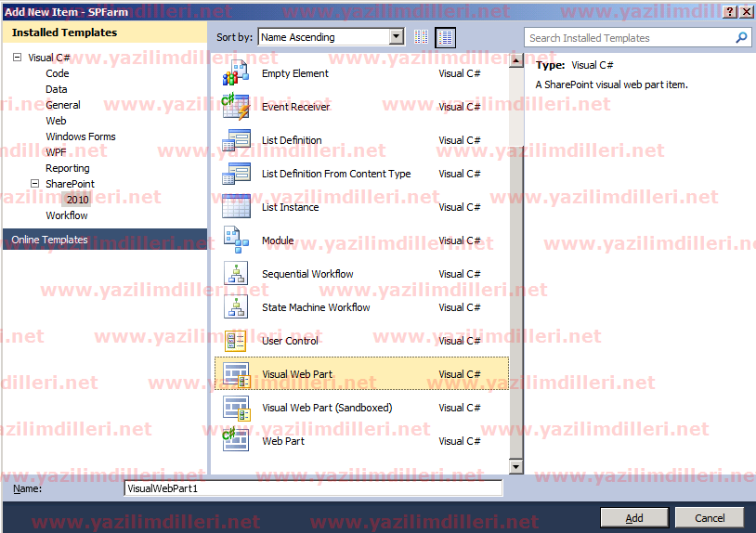Switch to small icons view
This screenshot has height=533, width=756.
(x=421, y=37)
